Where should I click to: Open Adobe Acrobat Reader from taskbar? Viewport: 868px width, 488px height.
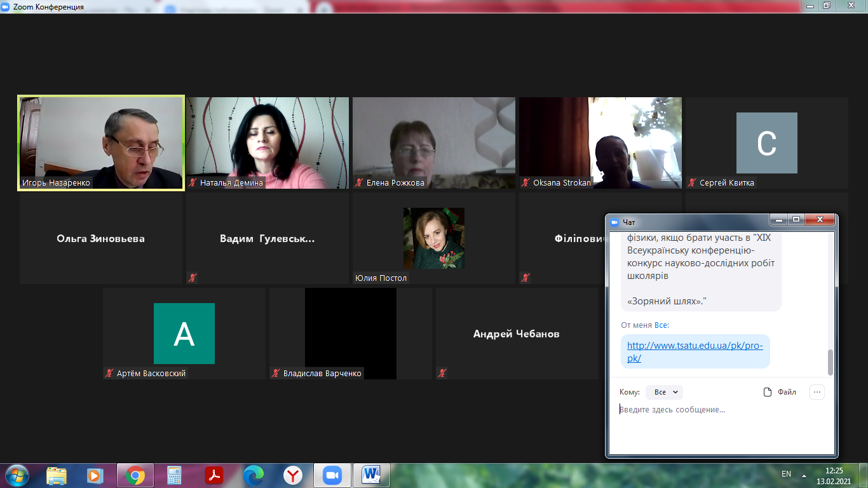click(x=214, y=475)
